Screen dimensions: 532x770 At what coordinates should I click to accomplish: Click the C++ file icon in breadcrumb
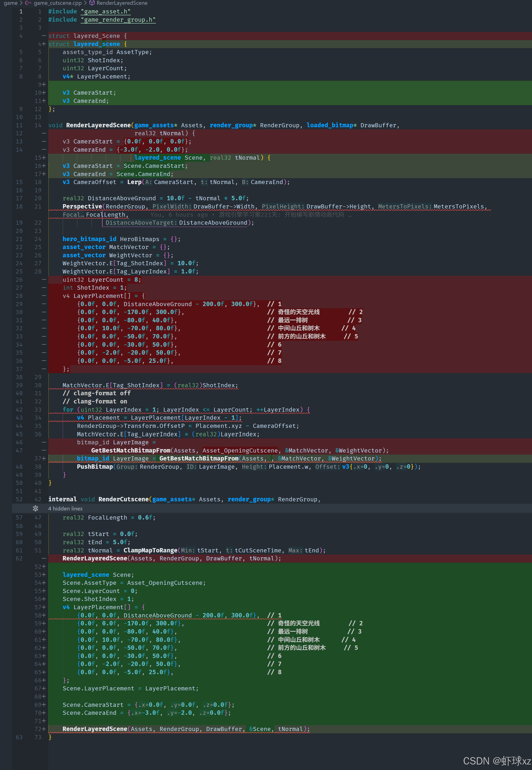coord(28,3)
